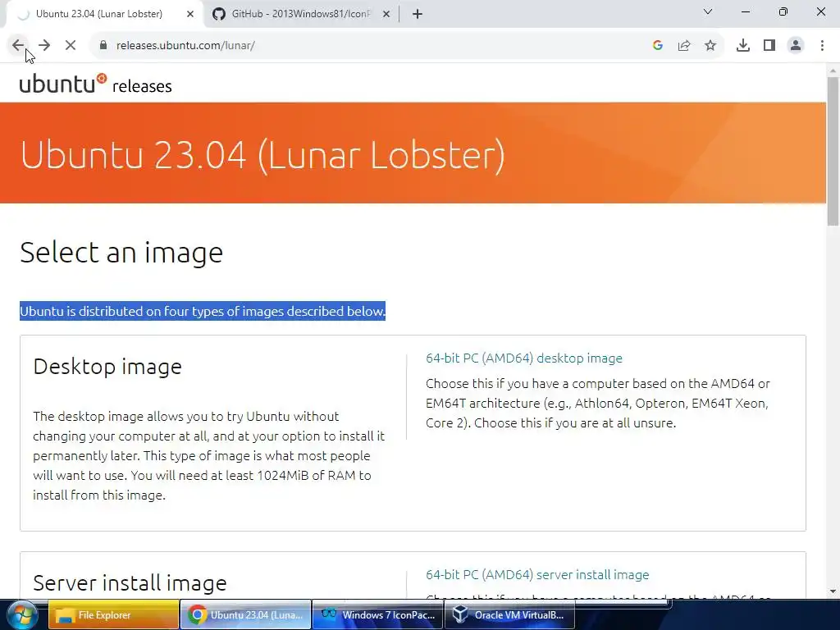Open the 64-bit PC (AMD64) server install image link

pos(537,574)
